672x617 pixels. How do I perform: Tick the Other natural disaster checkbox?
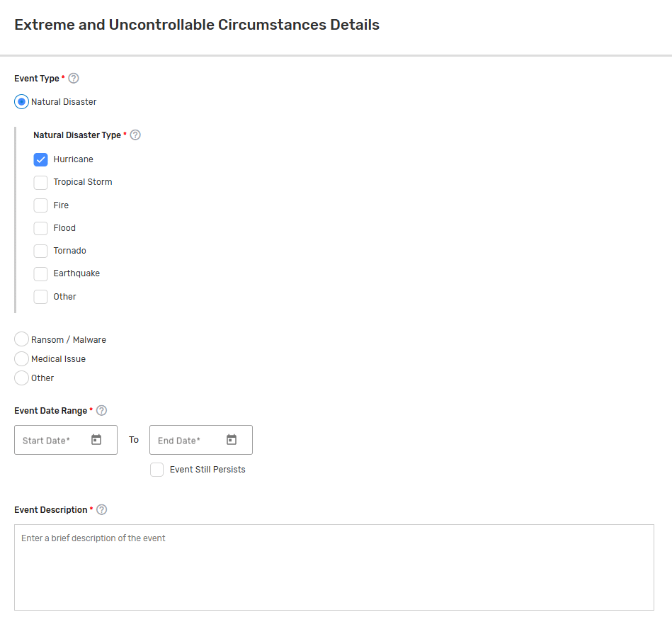pyautogui.click(x=40, y=297)
